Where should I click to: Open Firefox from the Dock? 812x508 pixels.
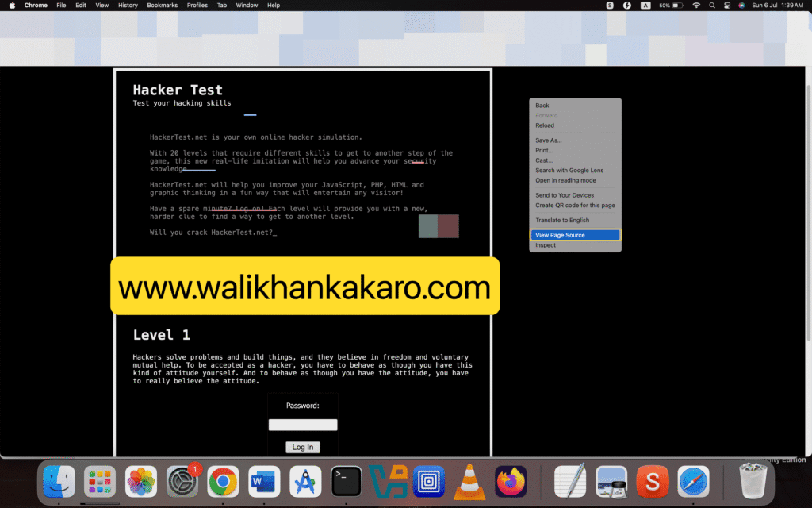coord(511,481)
